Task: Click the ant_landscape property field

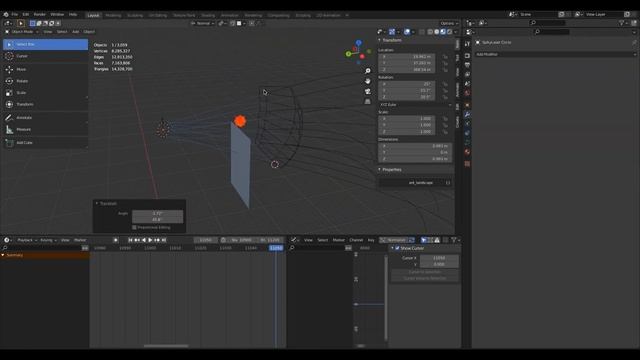Action: pos(416,182)
